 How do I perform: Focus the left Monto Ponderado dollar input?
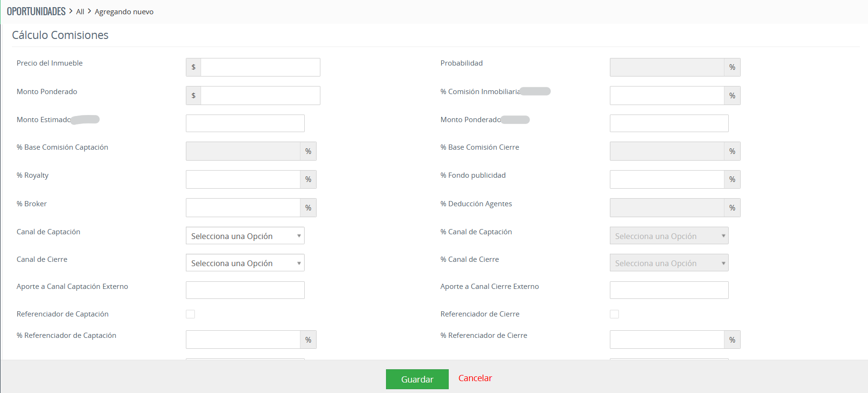[x=260, y=96]
